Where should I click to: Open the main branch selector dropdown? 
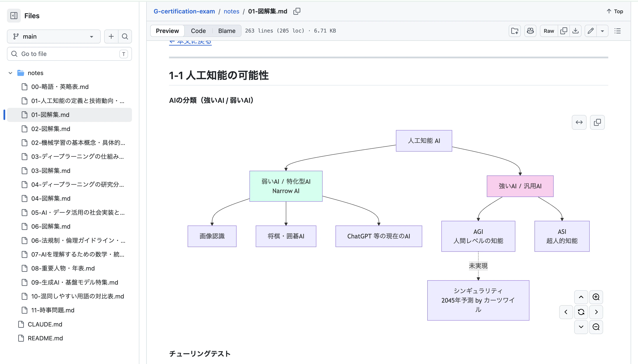(x=54, y=36)
